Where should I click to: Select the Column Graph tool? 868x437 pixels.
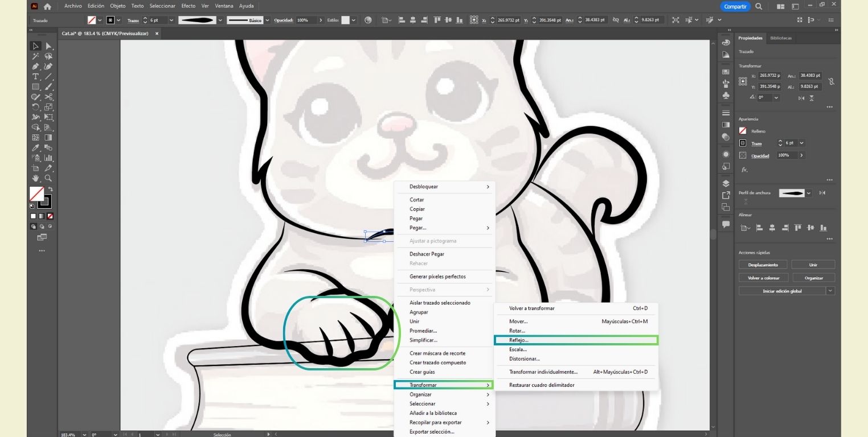coord(49,158)
